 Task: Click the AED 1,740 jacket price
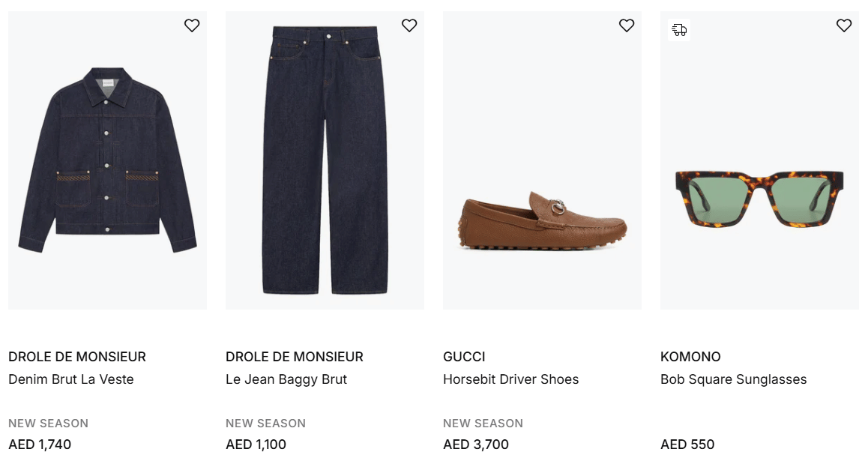(40, 445)
